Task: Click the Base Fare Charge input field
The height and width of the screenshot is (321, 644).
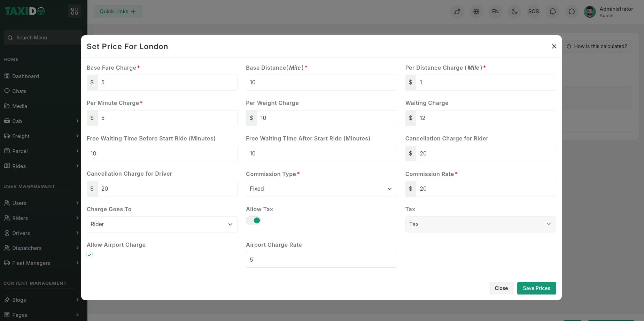Action: (167, 83)
